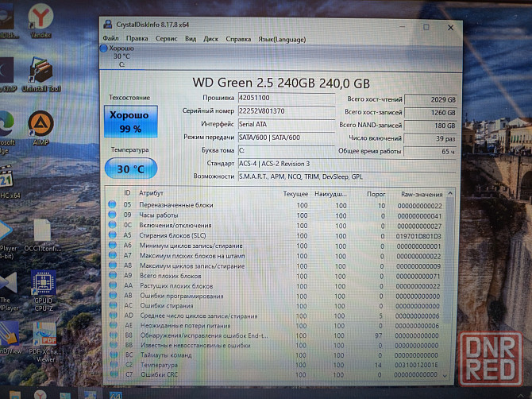Open the Диск menu
The image size is (532, 399).
tap(210, 39)
